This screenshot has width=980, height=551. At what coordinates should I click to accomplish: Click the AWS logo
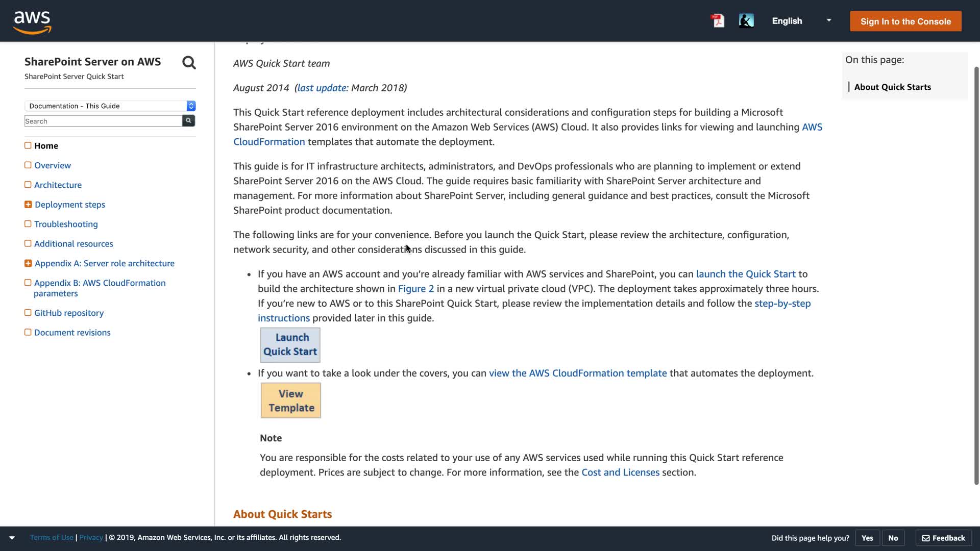click(x=32, y=22)
